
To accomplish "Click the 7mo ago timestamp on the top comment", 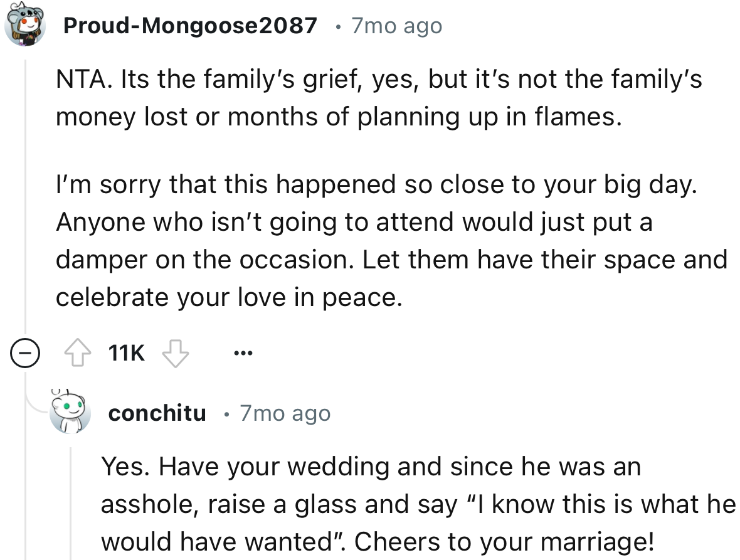I will (395, 26).
